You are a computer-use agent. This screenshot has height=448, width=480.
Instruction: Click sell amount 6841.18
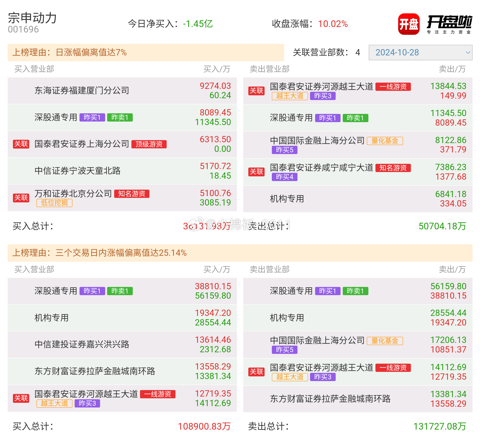[451, 194]
